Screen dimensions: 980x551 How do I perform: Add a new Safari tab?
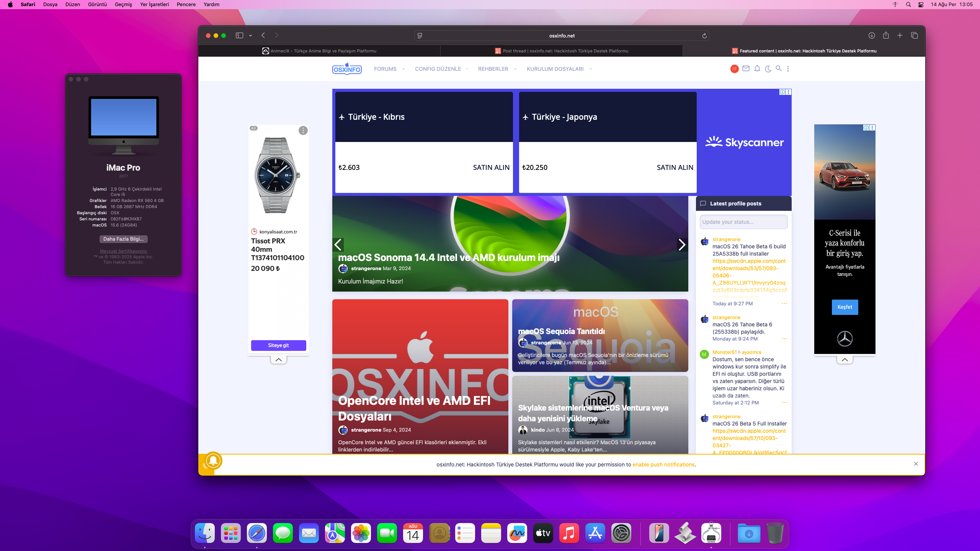coord(900,36)
